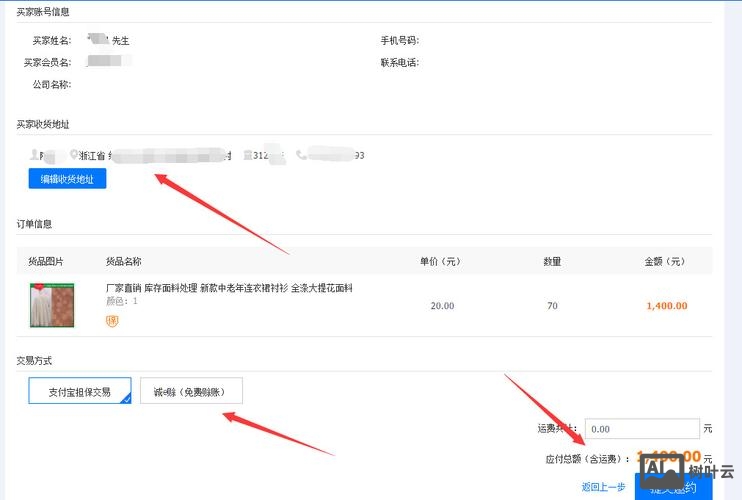Click the 金额（元） column header

tap(664, 262)
